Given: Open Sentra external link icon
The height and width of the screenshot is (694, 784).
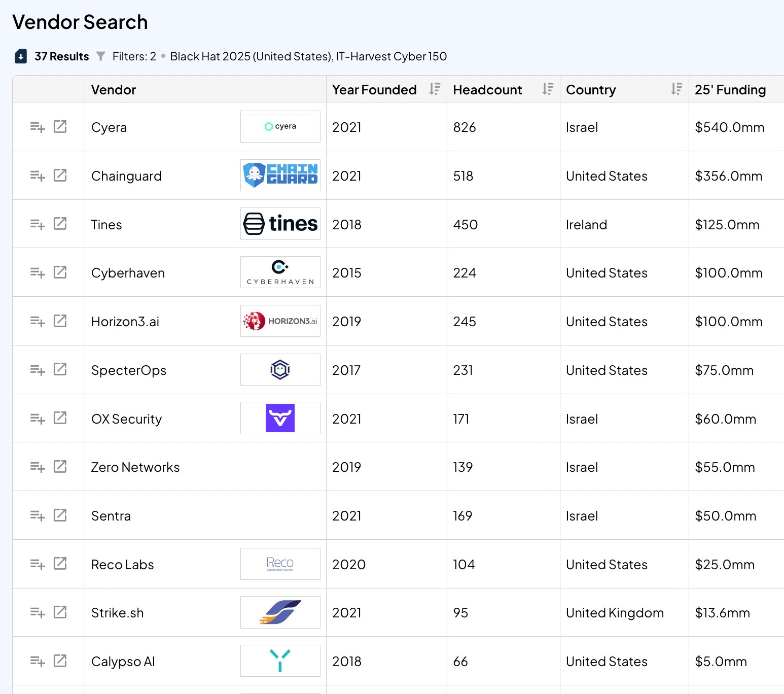Looking at the screenshot, I should [x=60, y=515].
